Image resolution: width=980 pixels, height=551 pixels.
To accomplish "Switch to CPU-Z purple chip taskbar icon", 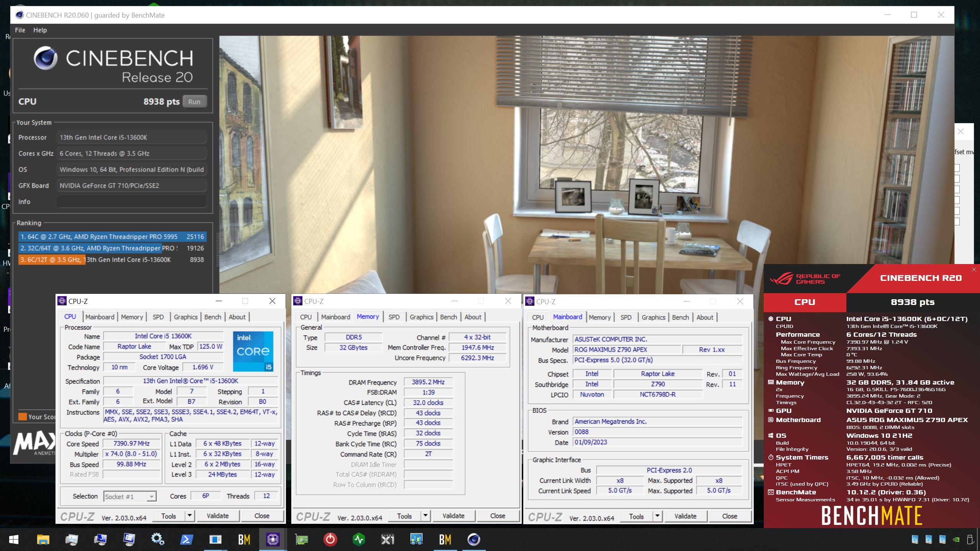I will click(x=273, y=540).
